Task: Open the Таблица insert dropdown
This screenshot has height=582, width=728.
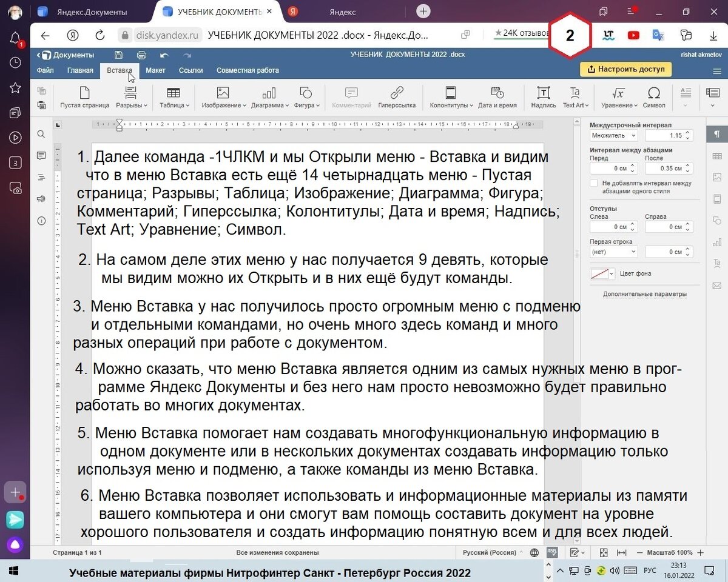Action: [x=174, y=97]
